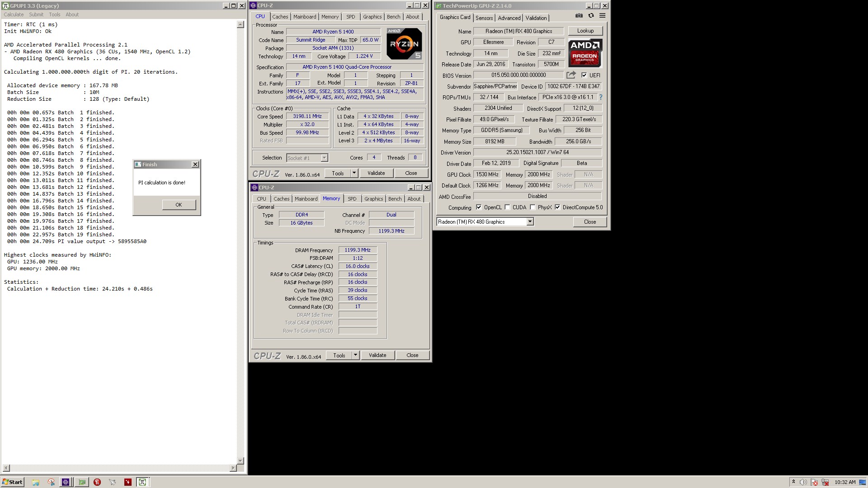
Task: Open the Snipping Tool scissors icon in taskbar
Action: click(x=51, y=482)
